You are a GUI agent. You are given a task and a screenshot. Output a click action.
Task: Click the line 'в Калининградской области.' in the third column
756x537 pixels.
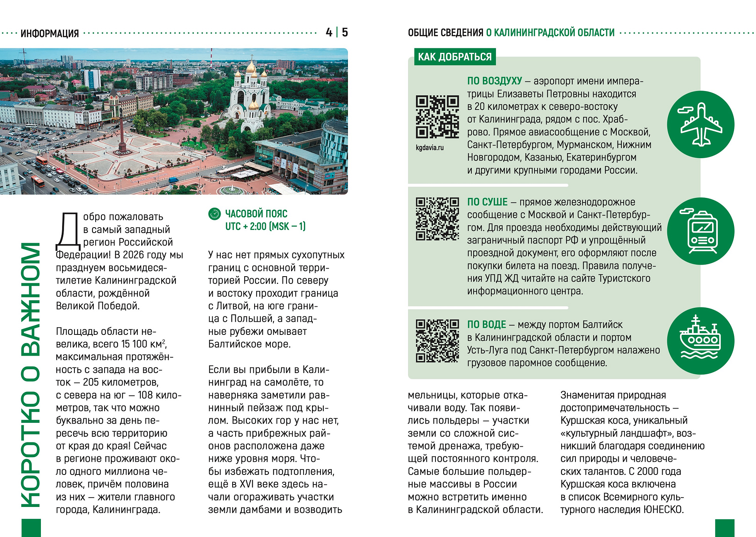(x=476, y=510)
